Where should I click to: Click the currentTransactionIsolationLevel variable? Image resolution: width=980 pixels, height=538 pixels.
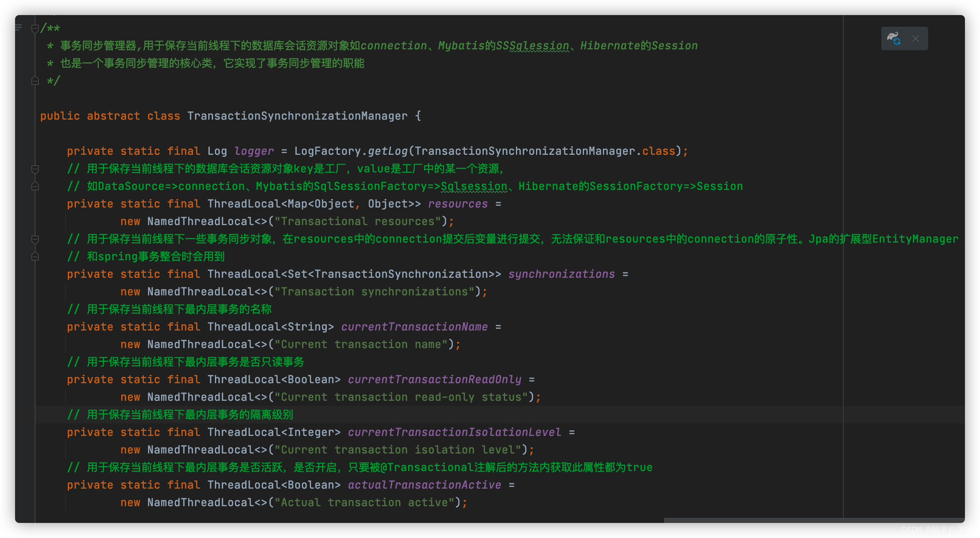tap(454, 432)
